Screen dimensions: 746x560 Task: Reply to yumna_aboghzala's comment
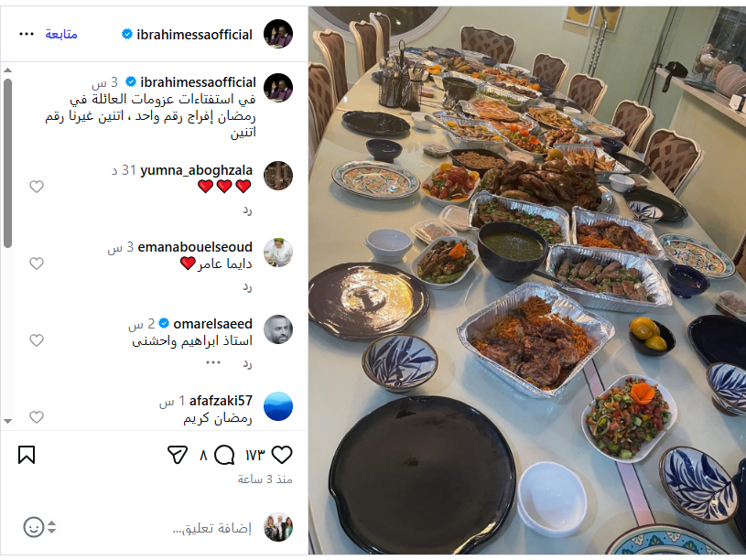(x=247, y=210)
